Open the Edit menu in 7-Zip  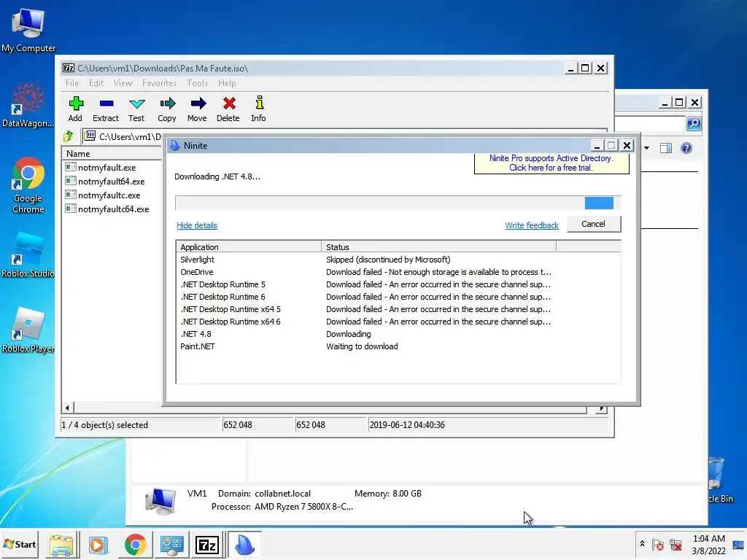tap(96, 83)
